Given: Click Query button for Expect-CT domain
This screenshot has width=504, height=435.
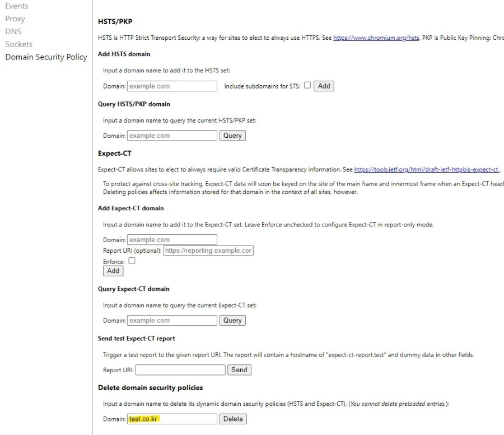Looking at the screenshot, I should (x=232, y=321).
